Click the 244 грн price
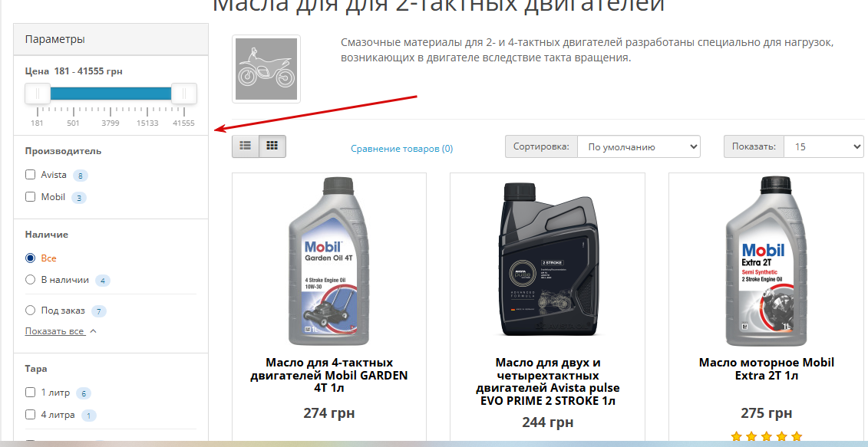The width and height of the screenshot is (868, 447). (x=547, y=422)
